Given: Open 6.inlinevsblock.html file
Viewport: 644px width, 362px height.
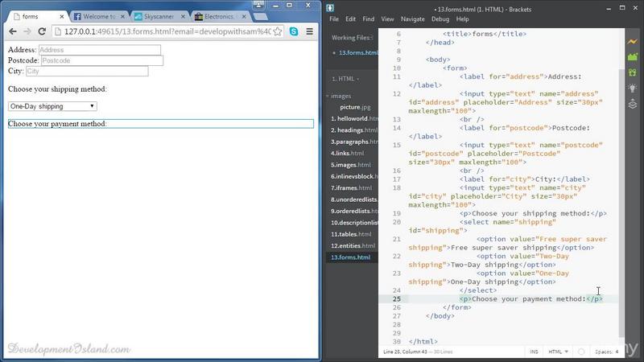Looking at the screenshot, I should point(354,176).
